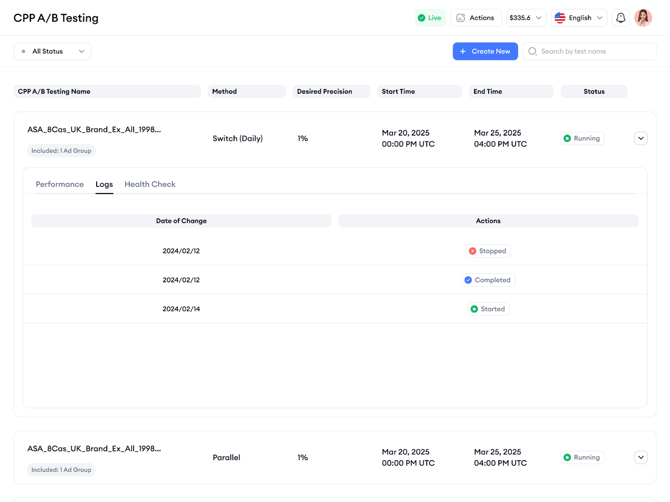Select the Logs tab
Viewport: 670px width, 502px height.
pyautogui.click(x=104, y=184)
